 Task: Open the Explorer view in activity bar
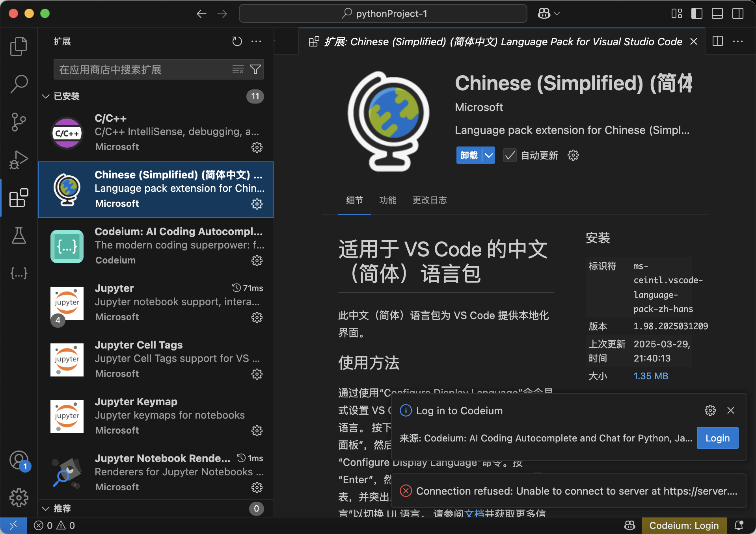click(19, 46)
